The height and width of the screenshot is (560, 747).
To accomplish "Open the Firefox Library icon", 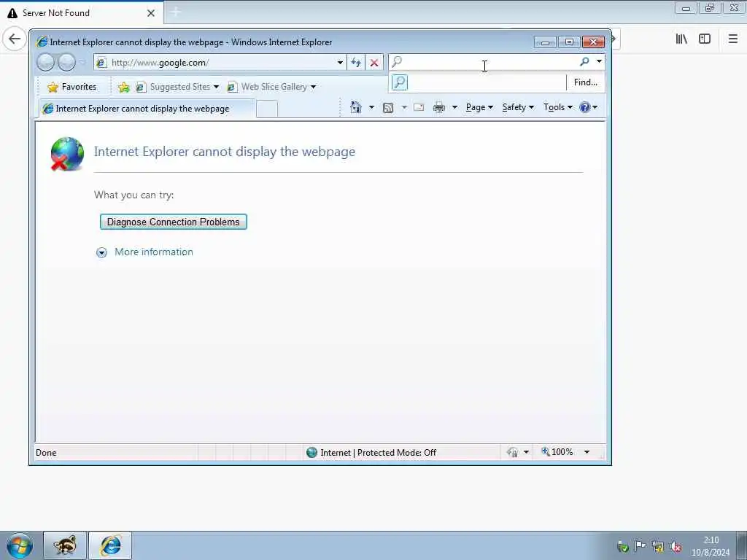I will click(681, 39).
